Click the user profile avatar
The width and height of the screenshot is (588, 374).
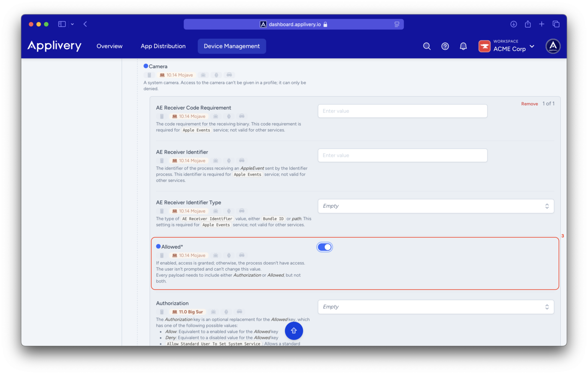tap(553, 46)
